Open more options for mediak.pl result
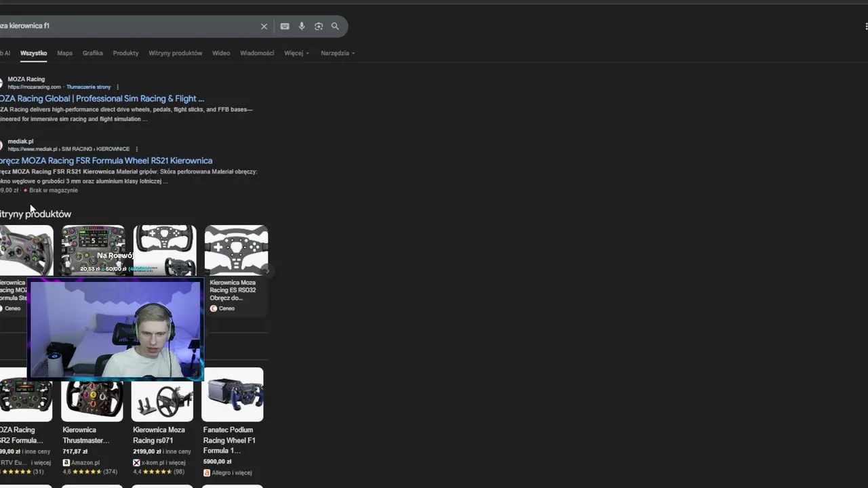 (x=136, y=149)
